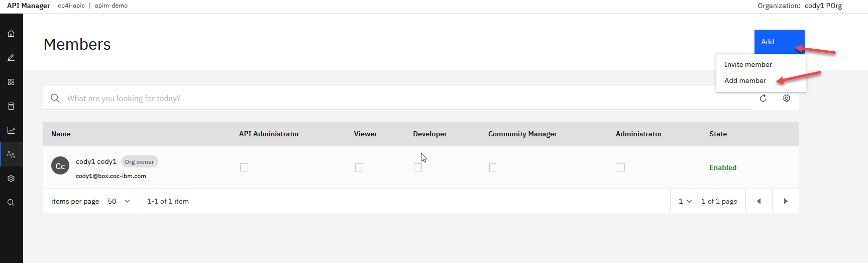Open the Manage catalogs grid icon
The width and height of the screenshot is (868, 263).
pyautogui.click(x=11, y=82)
